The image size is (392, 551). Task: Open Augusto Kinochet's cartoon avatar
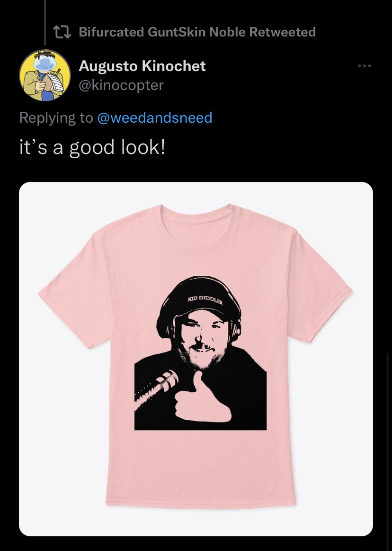point(45,75)
